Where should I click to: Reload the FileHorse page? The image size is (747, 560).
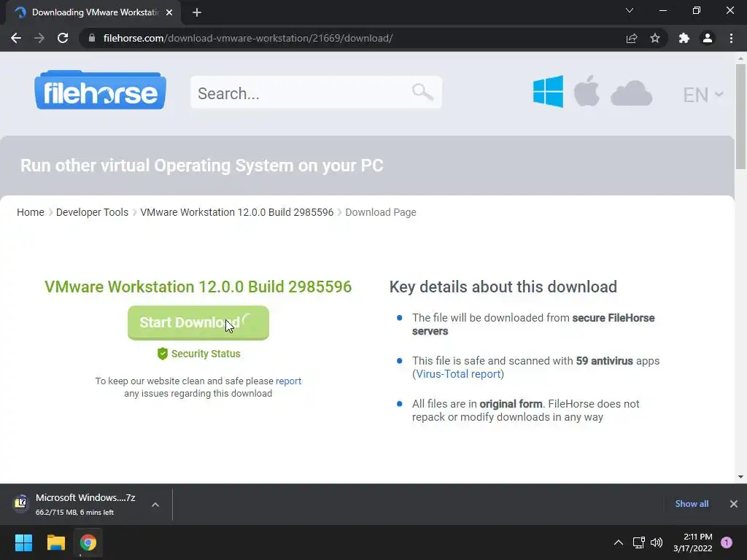[63, 38]
